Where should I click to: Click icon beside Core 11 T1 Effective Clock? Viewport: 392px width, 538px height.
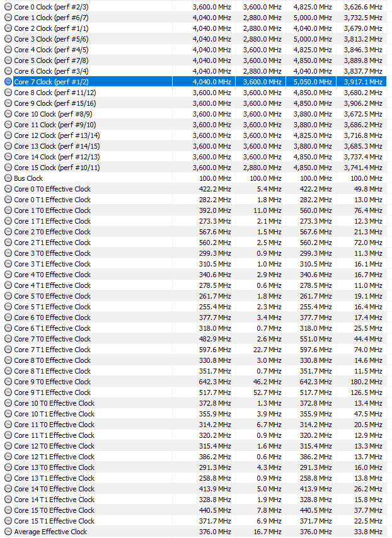pos(8,435)
